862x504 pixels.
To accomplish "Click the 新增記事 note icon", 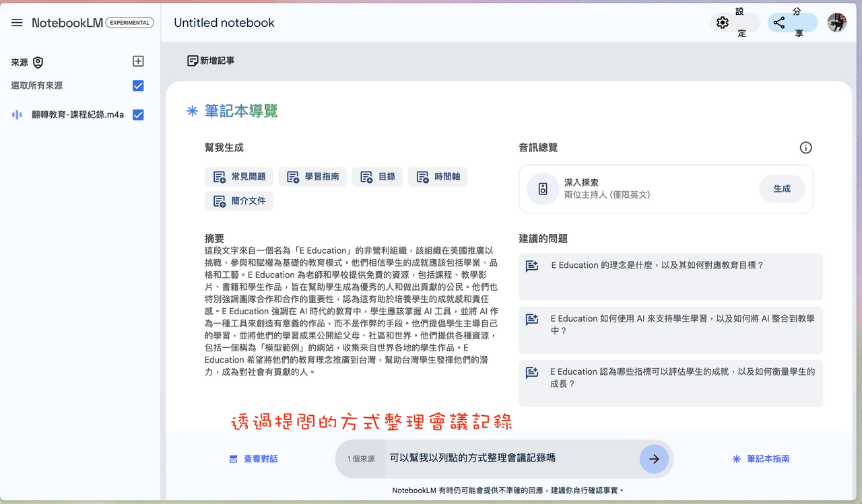I will pos(193,61).
